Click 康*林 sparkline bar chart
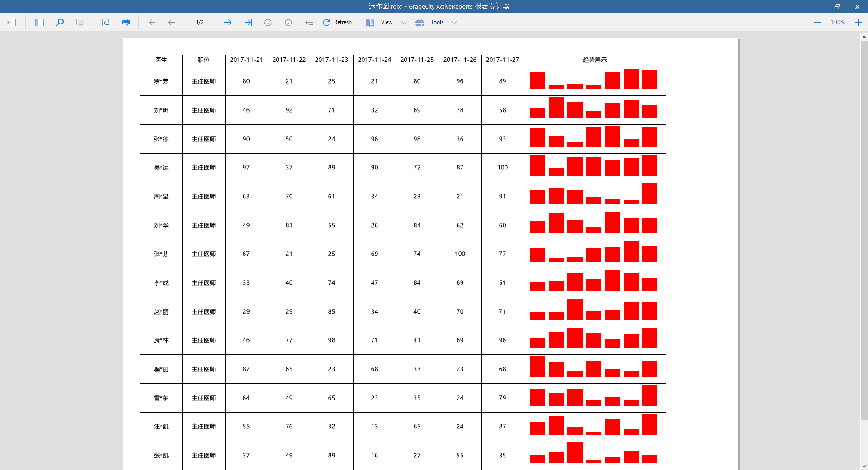The width and height of the screenshot is (868, 470). click(594, 338)
